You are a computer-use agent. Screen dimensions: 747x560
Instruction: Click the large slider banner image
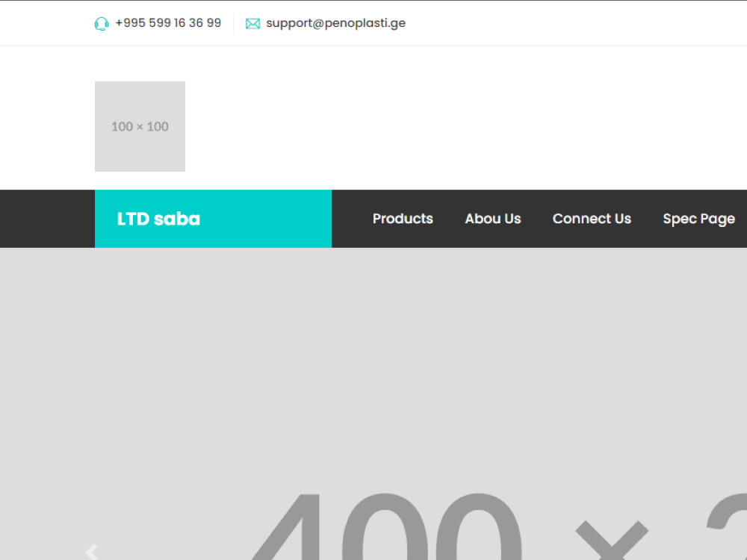(x=373, y=404)
